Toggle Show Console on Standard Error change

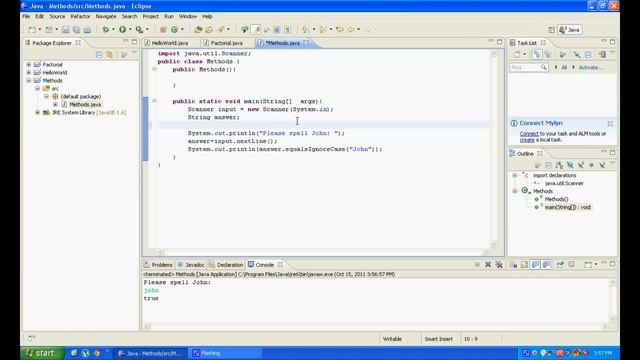546,264
